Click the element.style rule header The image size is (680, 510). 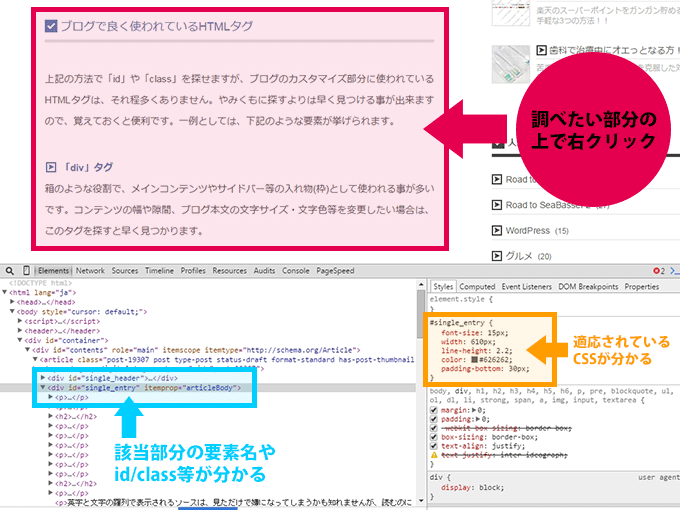[461, 299]
